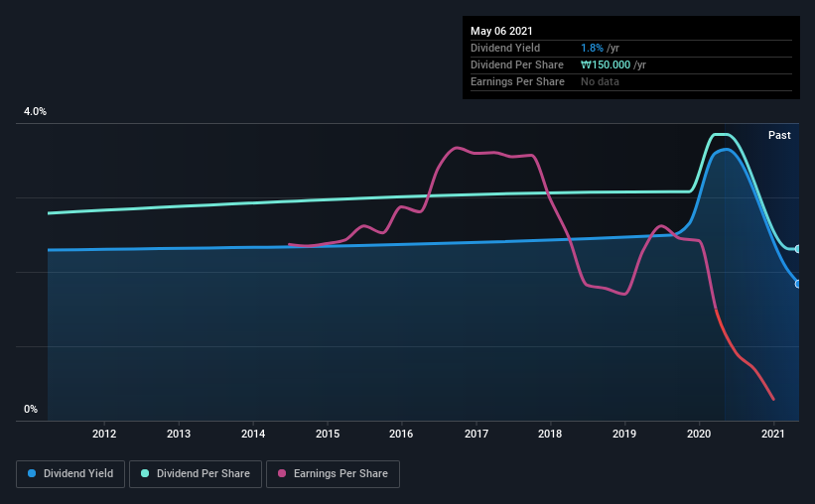Screen dimensions: 815x504
Task: Click the blue Dividend Yield endpoint marker
Action: click(798, 284)
